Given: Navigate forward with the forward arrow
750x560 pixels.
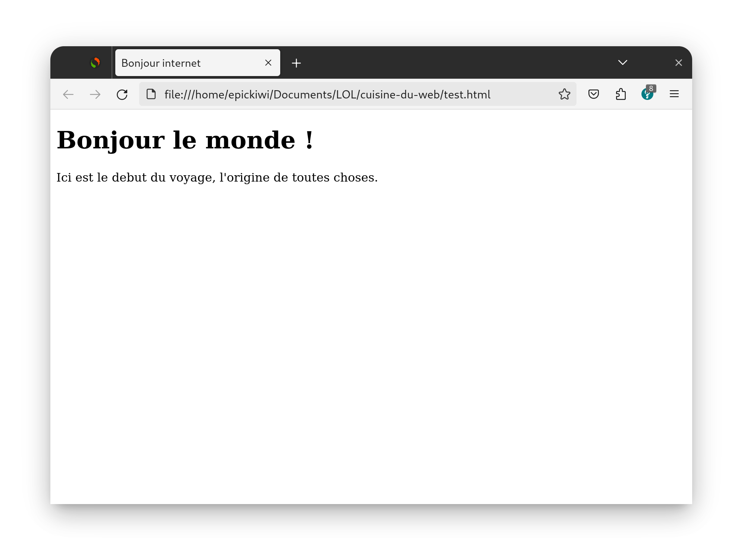Looking at the screenshot, I should coord(95,94).
